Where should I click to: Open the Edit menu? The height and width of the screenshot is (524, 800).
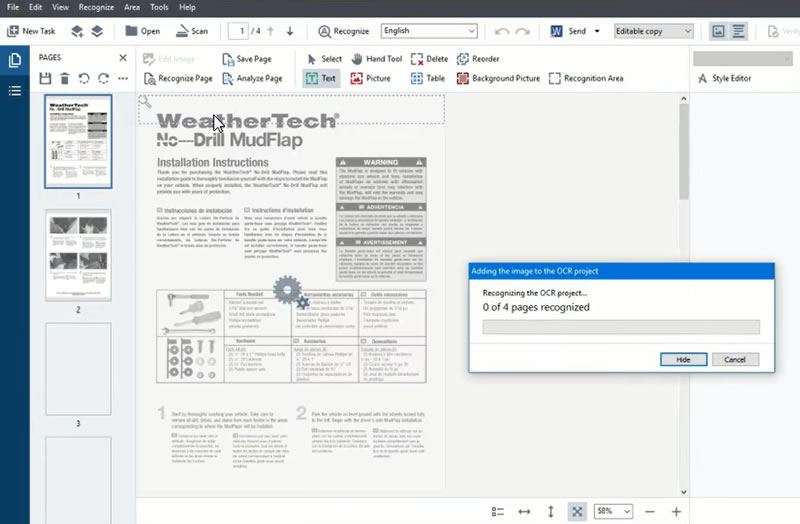coord(35,7)
